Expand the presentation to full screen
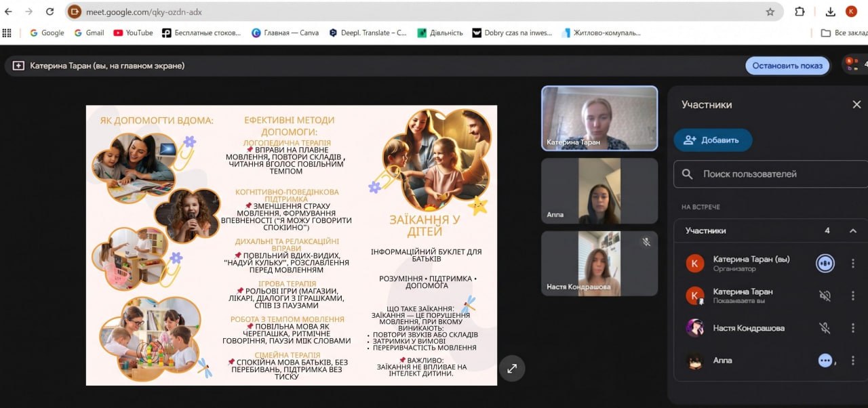The width and height of the screenshot is (868, 408). (512, 369)
